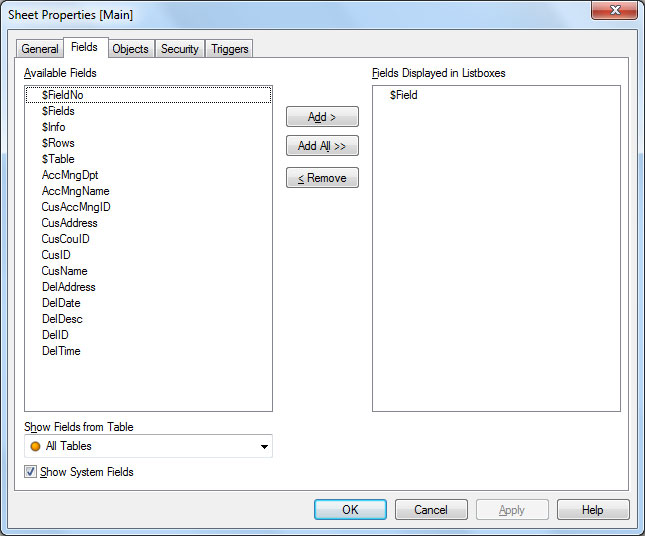This screenshot has width=645, height=536.
Task: Open Help for sheet properties
Action: click(x=593, y=510)
